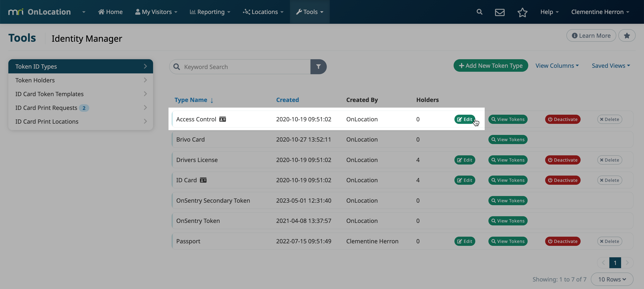Image resolution: width=644 pixels, height=289 pixels.
Task: Deactivate the Access Control token type
Action: pos(562,119)
